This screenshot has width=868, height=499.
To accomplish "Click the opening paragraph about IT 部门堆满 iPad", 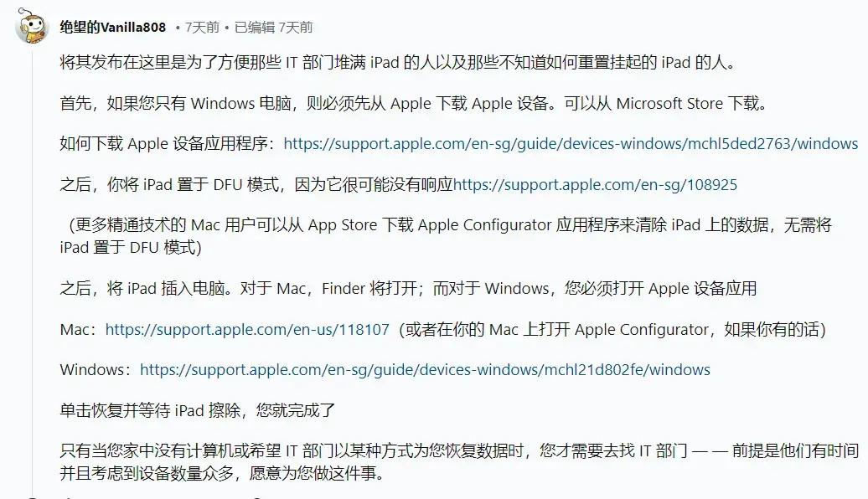I will point(399,63).
